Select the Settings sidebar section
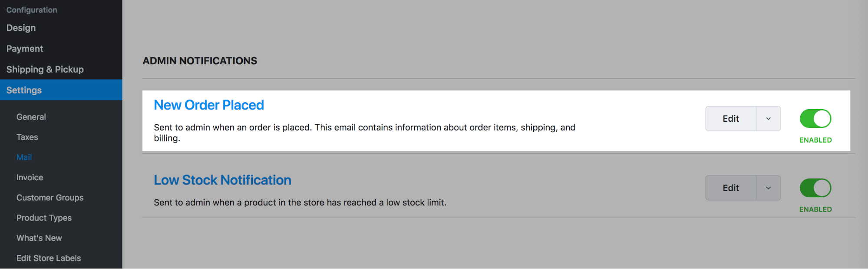Screen dimensions: 868x269 24,90
